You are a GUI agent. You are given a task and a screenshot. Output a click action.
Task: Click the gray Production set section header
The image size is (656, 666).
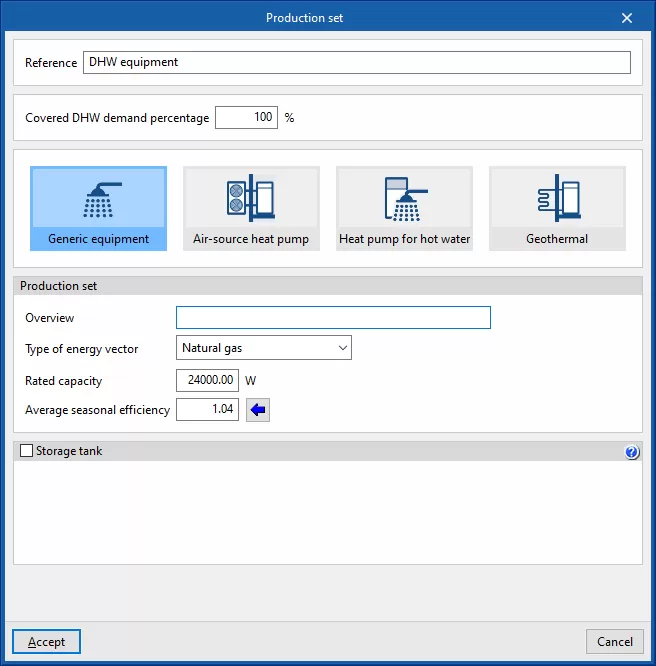click(x=328, y=286)
